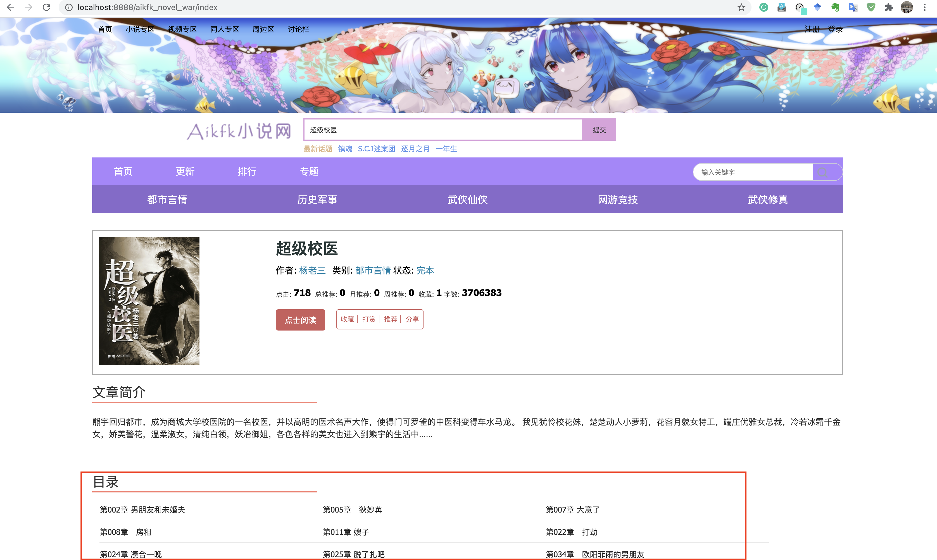The height and width of the screenshot is (560, 937).
Task: Click the Grammarly extension icon
Action: (x=763, y=7)
